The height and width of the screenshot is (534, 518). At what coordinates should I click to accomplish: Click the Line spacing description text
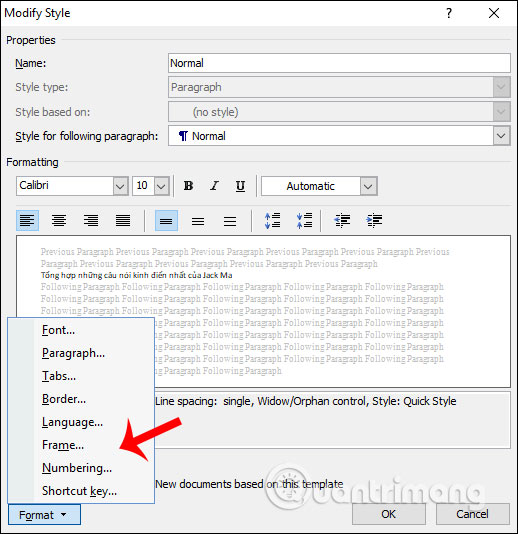tap(305, 401)
